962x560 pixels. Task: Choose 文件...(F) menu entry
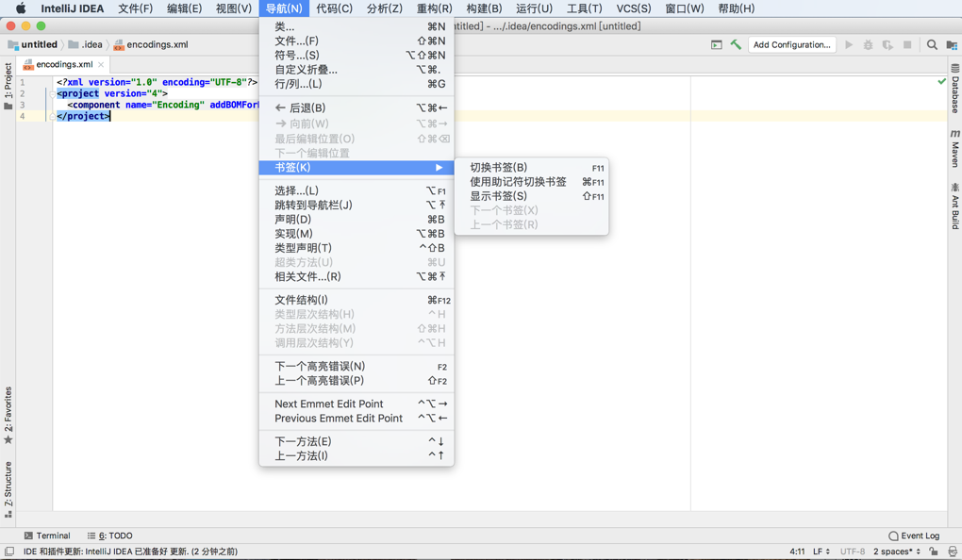click(x=357, y=41)
